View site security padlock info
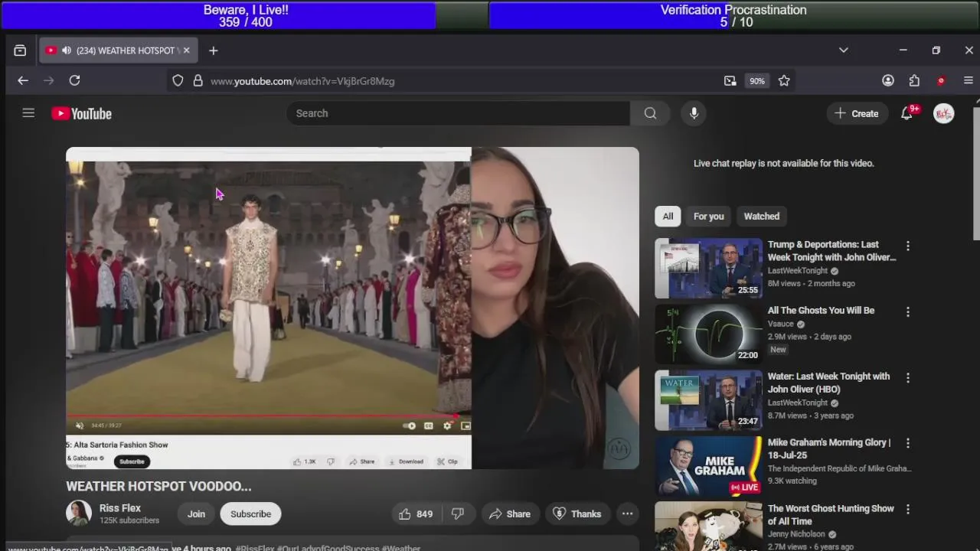Viewport: 980px width, 551px height. click(x=198, y=80)
